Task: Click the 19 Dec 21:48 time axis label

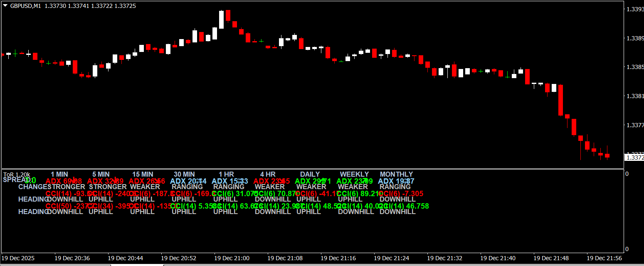Action: click(x=551, y=258)
